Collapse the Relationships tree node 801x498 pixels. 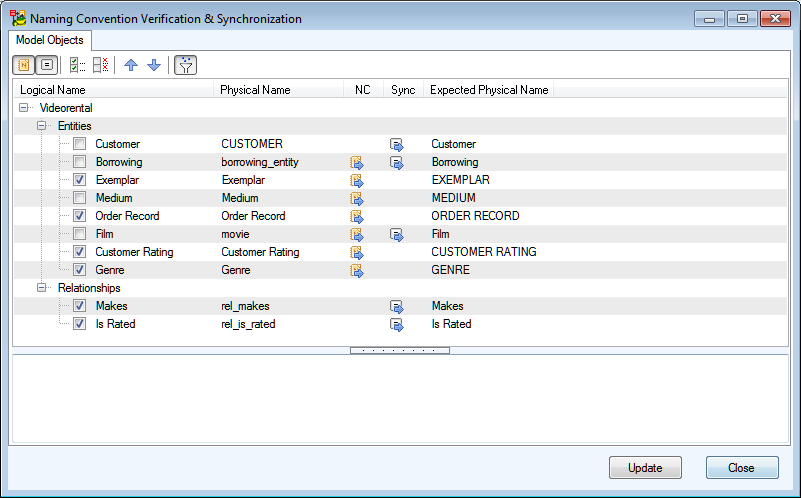click(x=41, y=288)
